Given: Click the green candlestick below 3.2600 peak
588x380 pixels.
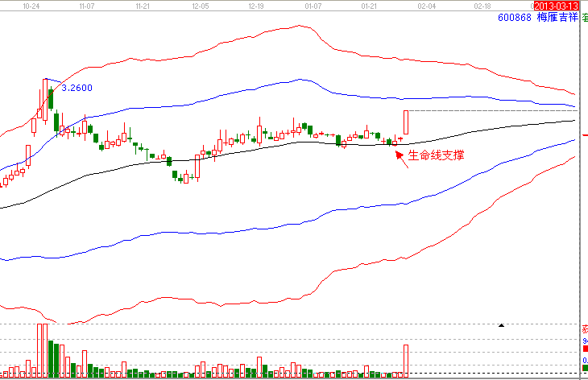Looking at the screenshot, I should [51, 99].
